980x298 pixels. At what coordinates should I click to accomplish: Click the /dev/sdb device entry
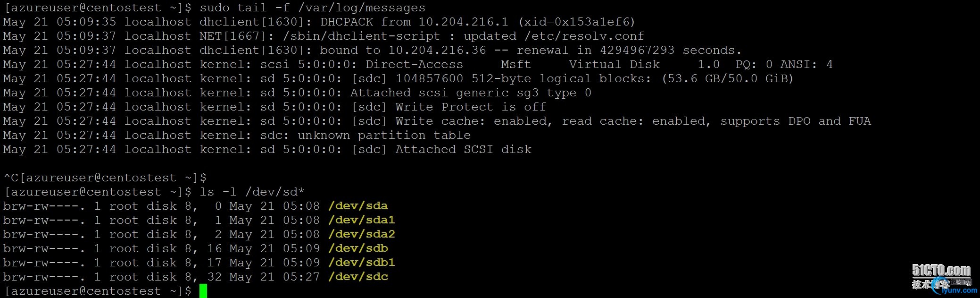pos(358,248)
